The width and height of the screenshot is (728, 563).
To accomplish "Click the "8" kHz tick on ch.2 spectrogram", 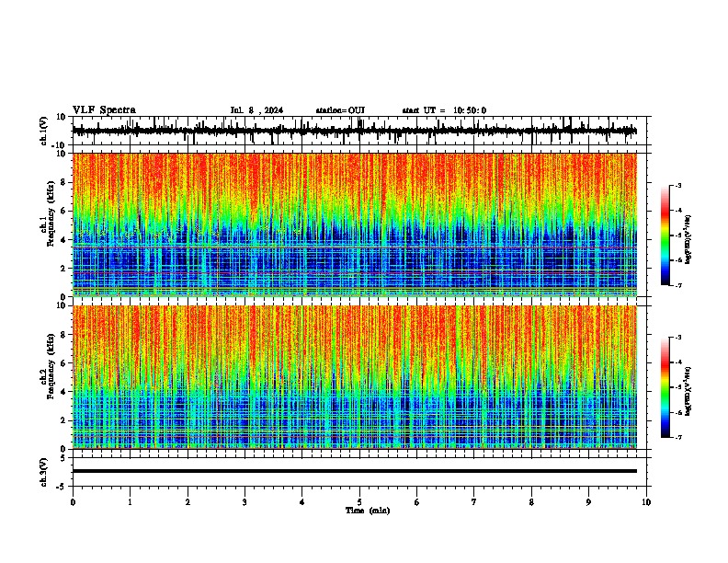I will 63,335.
